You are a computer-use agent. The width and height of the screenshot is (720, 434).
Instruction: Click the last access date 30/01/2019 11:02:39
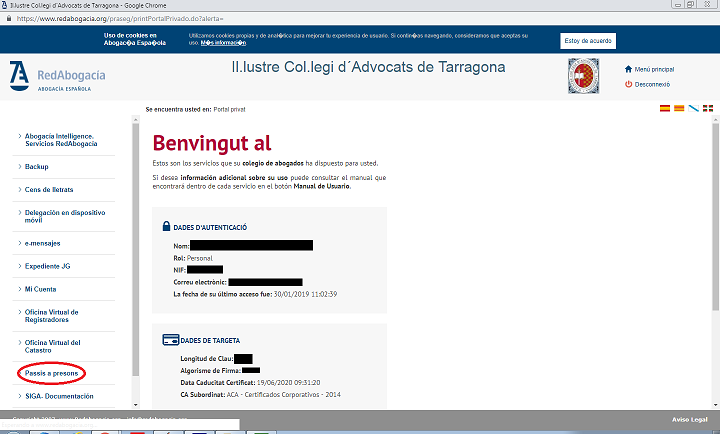click(x=305, y=294)
